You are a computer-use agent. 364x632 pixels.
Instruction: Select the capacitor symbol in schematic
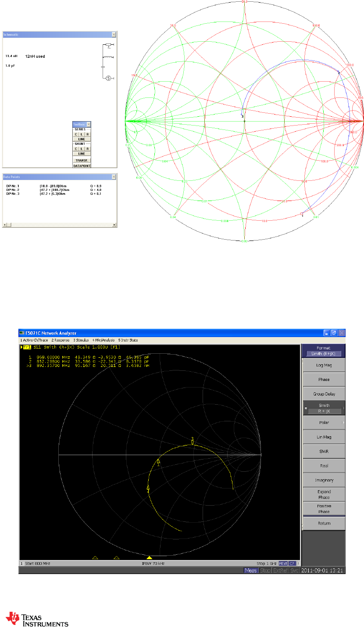pos(103,67)
